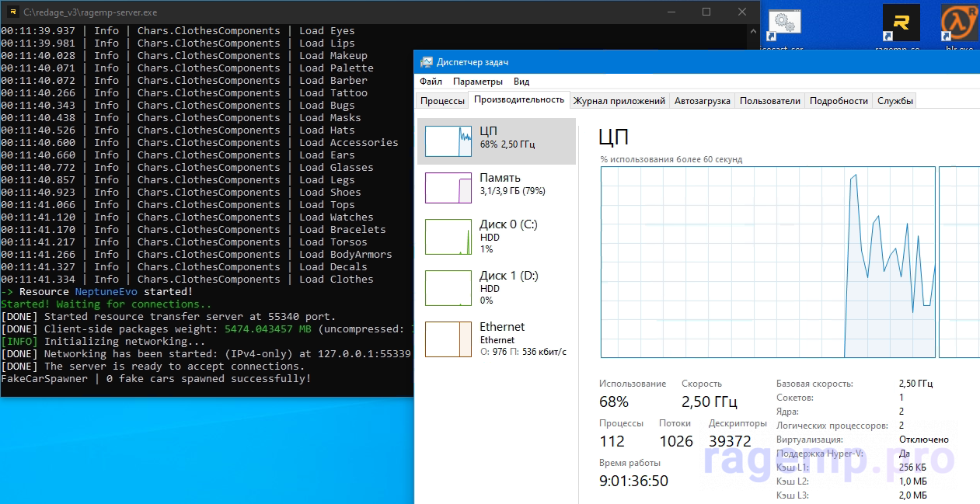Click the Load Accessories log line

[200, 142]
